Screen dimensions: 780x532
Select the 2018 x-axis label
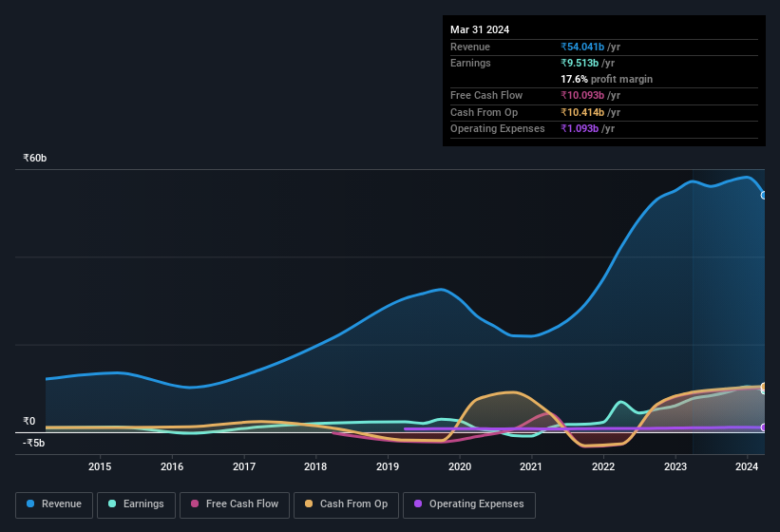315,466
